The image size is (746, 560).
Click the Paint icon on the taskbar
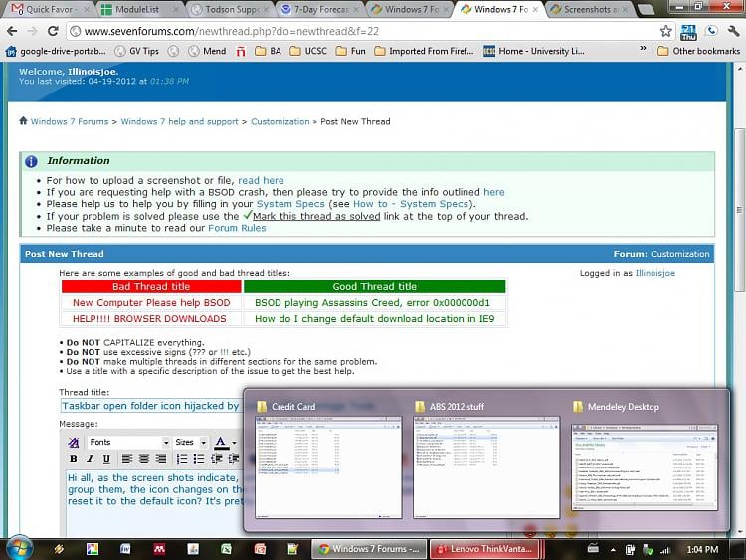point(93,549)
